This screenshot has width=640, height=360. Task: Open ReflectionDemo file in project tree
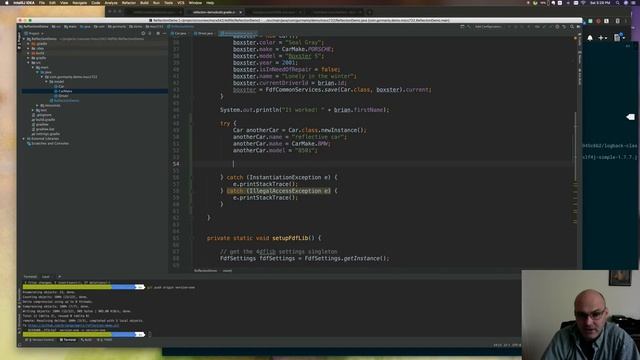coord(64,100)
